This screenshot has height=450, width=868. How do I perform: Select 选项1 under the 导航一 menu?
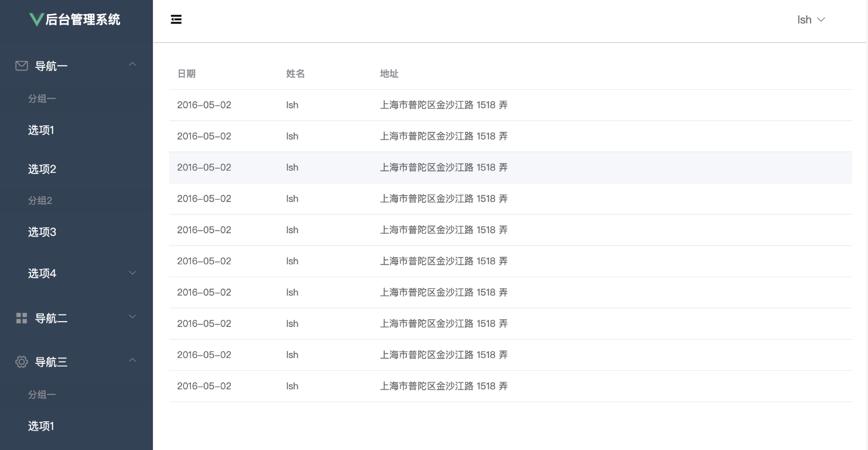click(x=41, y=130)
